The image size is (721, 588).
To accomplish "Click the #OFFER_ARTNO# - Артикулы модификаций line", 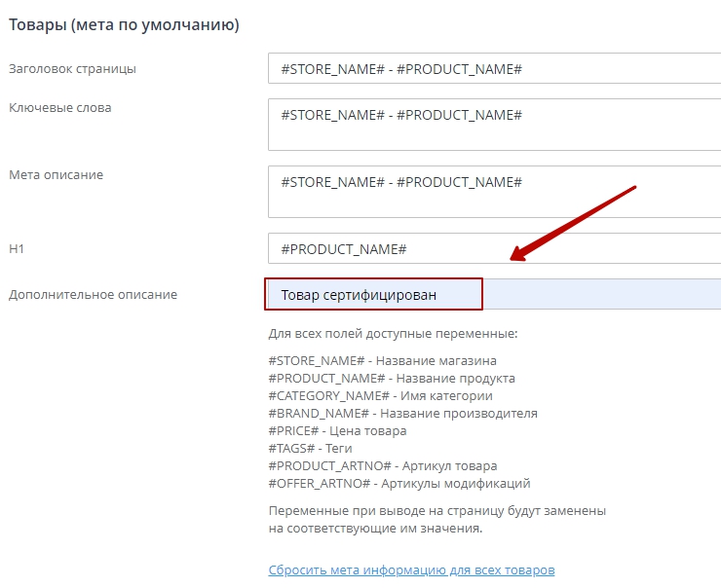I will coord(399,483).
